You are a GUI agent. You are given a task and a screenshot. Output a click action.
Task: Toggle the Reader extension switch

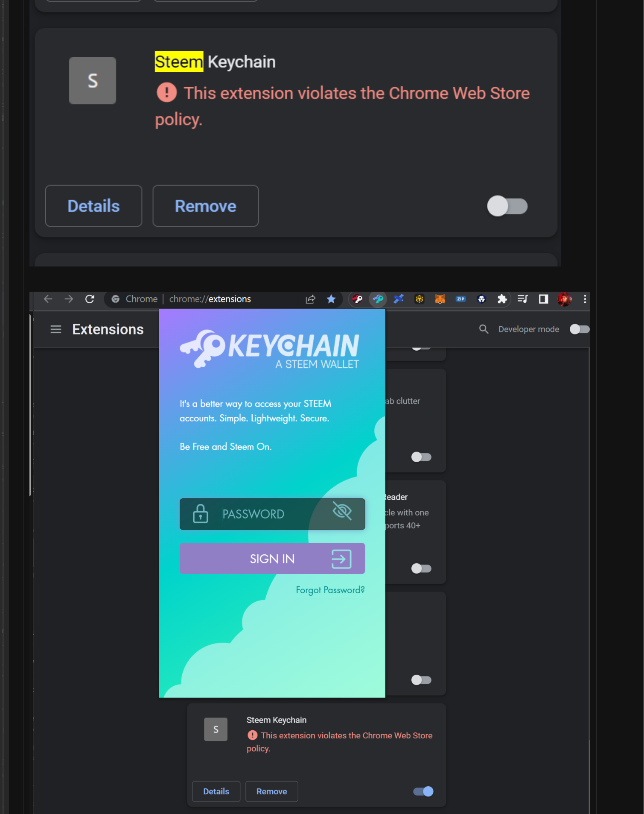421,568
